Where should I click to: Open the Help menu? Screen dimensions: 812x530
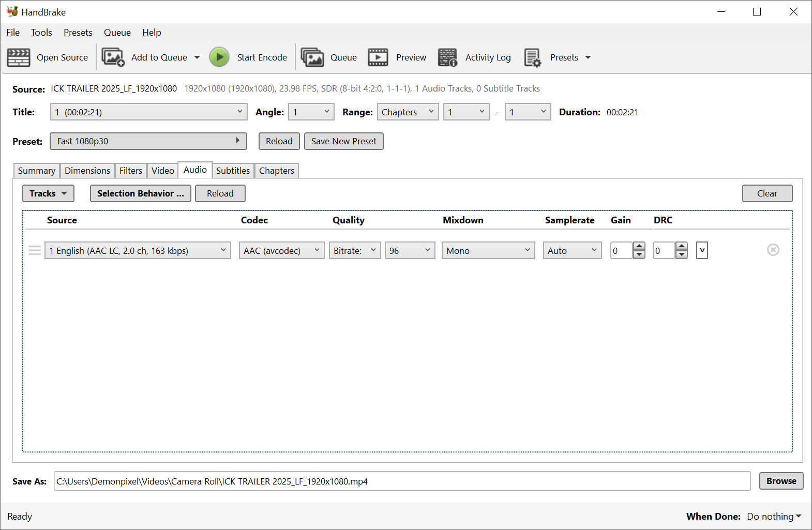point(152,33)
